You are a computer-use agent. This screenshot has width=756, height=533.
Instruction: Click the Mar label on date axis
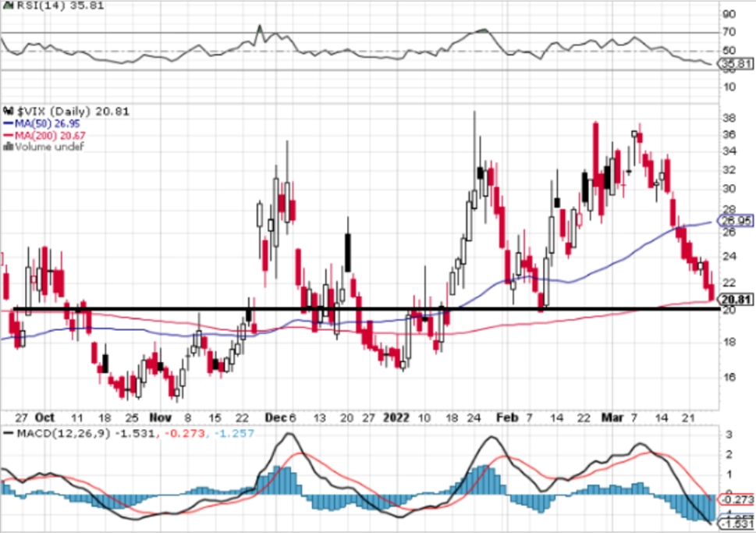(x=612, y=418)
